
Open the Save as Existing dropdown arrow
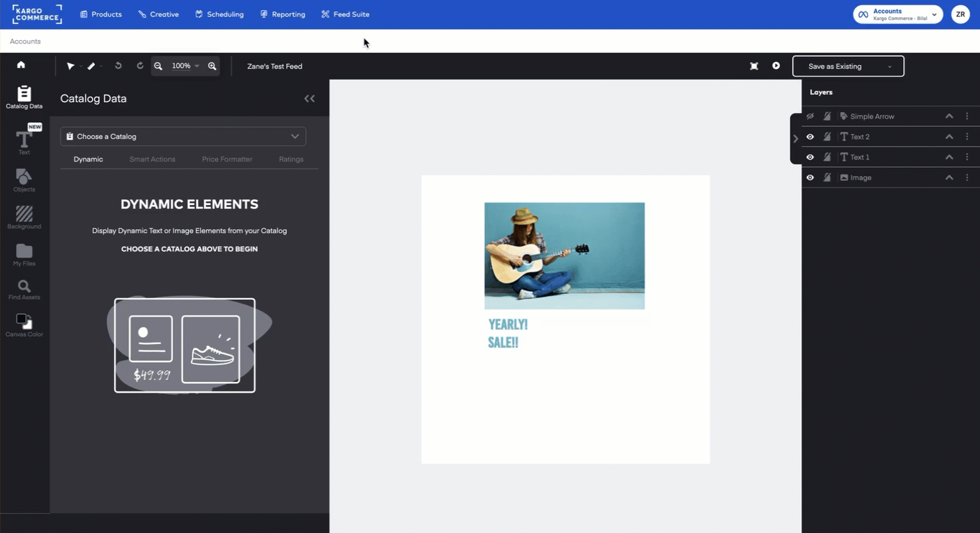coord(889,65)
